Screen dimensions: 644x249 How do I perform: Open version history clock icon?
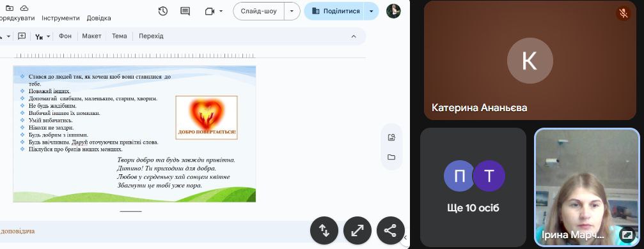163,11
